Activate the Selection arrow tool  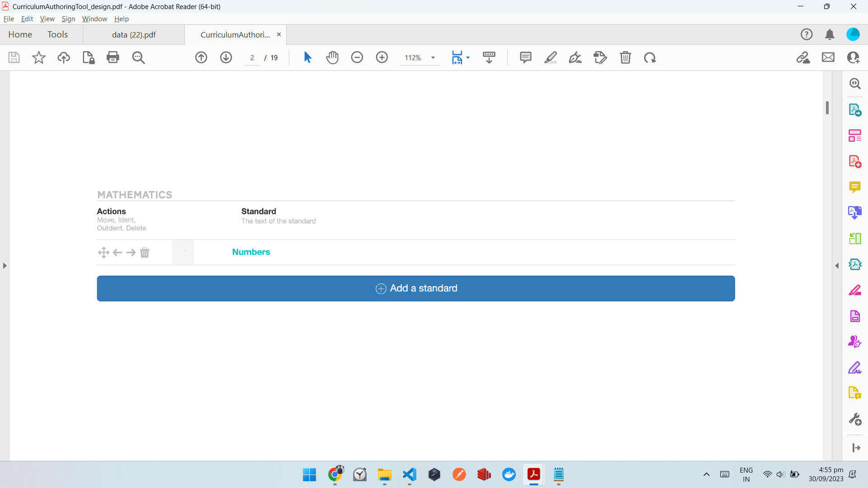pyautogui.click(x=307, y=57)
